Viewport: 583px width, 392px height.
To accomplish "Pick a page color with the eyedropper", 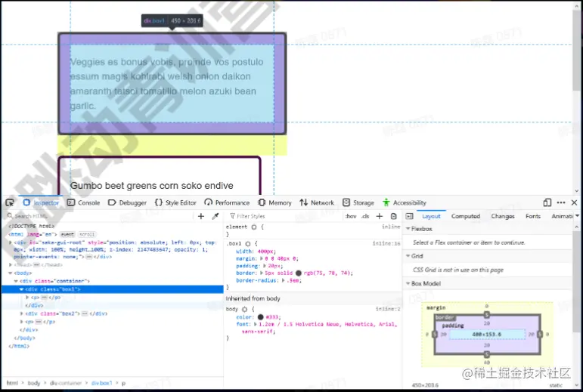I will click(x=216, y=216).
